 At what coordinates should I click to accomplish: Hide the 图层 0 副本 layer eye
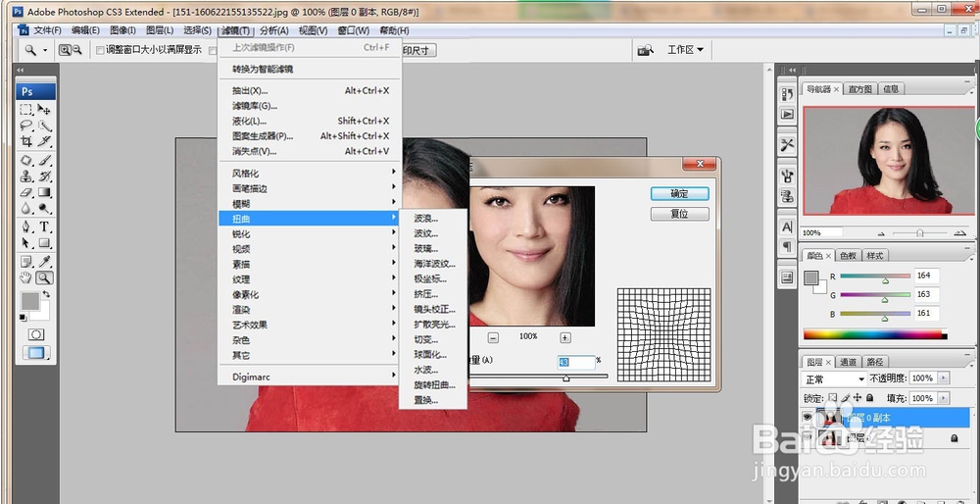[808, 417]
